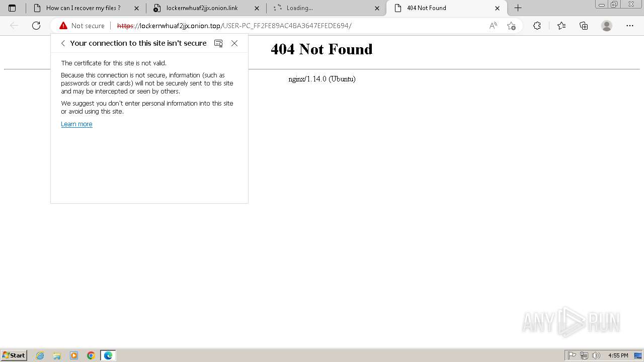This screenshot has height=362, width=644.
Task: Close the 404 Not Found tab
Action: coord(497,8)
